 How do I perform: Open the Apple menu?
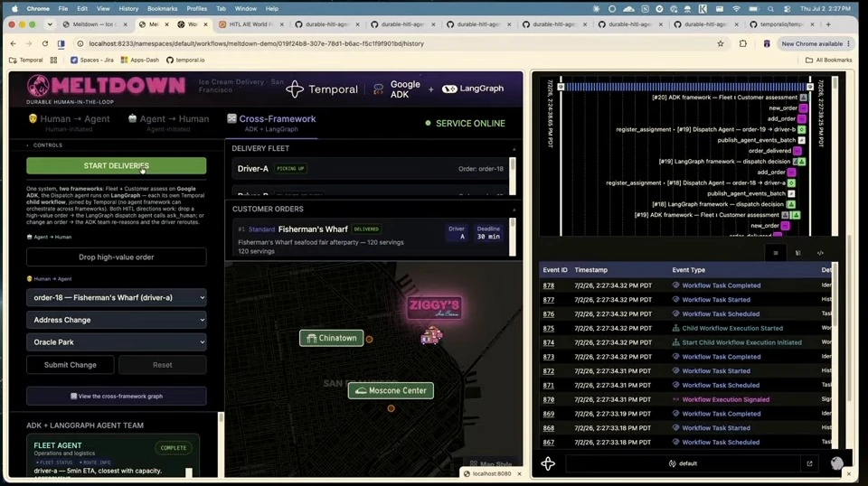(15, 9)
